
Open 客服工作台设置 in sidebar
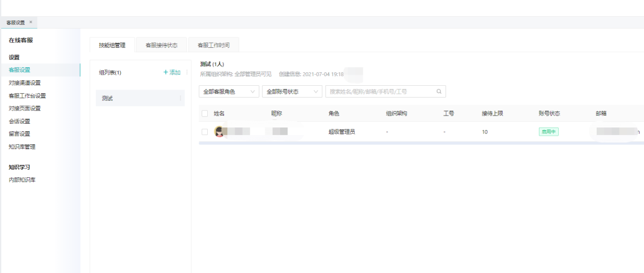tap(27, 96)
